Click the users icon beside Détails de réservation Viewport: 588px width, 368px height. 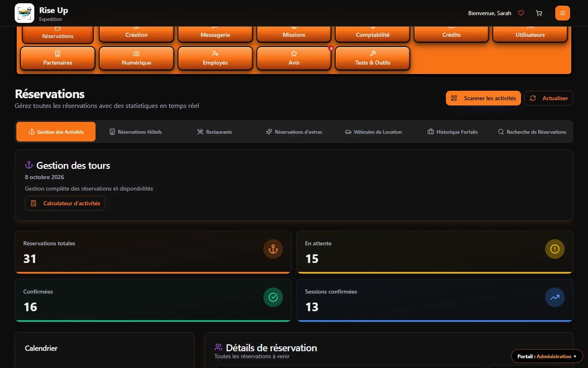click(218, 347)
